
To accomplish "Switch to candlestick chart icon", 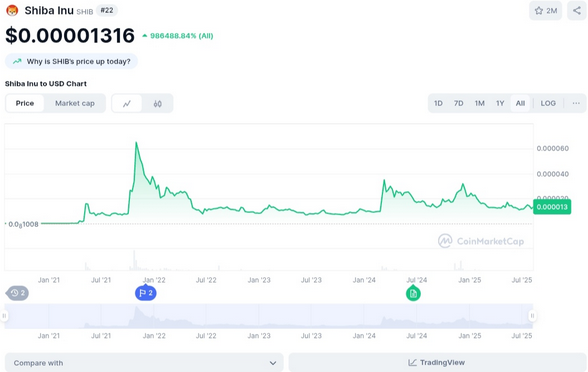I will coord(158,104).
